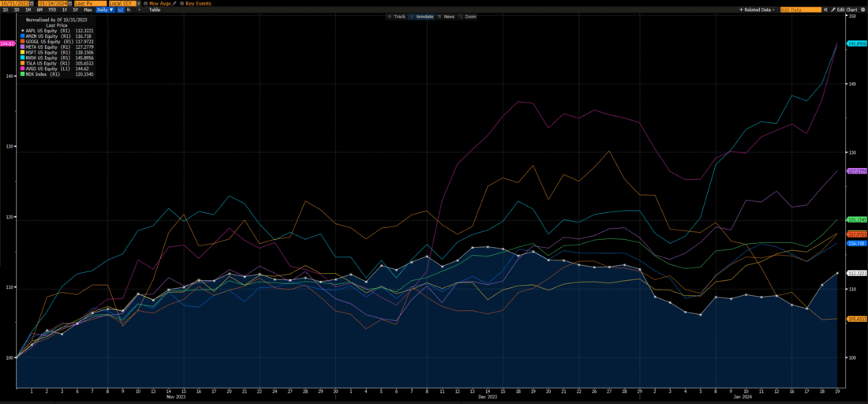Screen dimensions: 868x404
Task: Click the NDX green legend swatch
Action: tap(23, 73)
